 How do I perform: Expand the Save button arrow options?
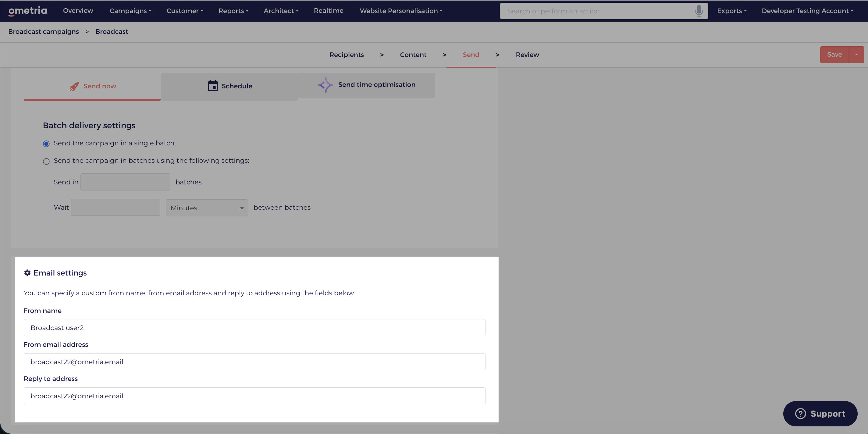pyautogui.click(x=856, y=55)
